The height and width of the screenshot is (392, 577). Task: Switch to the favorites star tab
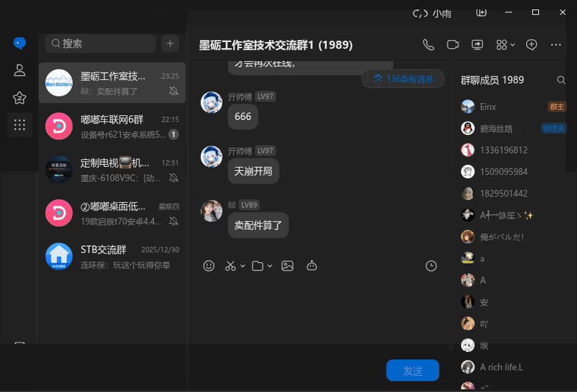19,98
